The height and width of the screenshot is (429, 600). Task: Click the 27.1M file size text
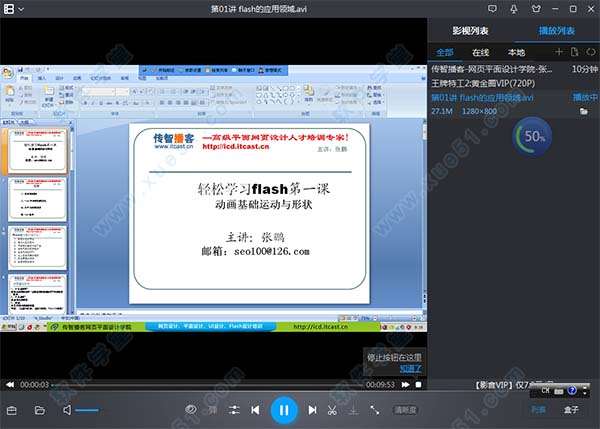tap(442, 111)
